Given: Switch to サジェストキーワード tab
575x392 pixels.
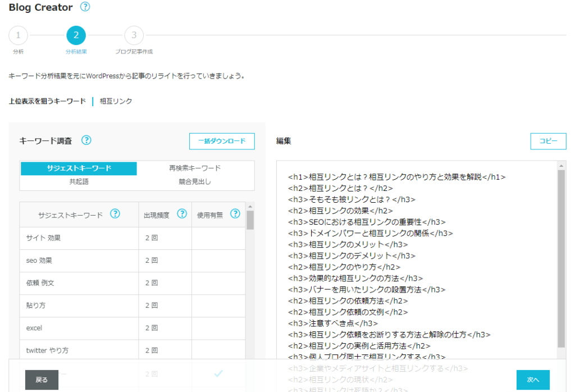Looking at the screenshot, I should click(79, 168).
